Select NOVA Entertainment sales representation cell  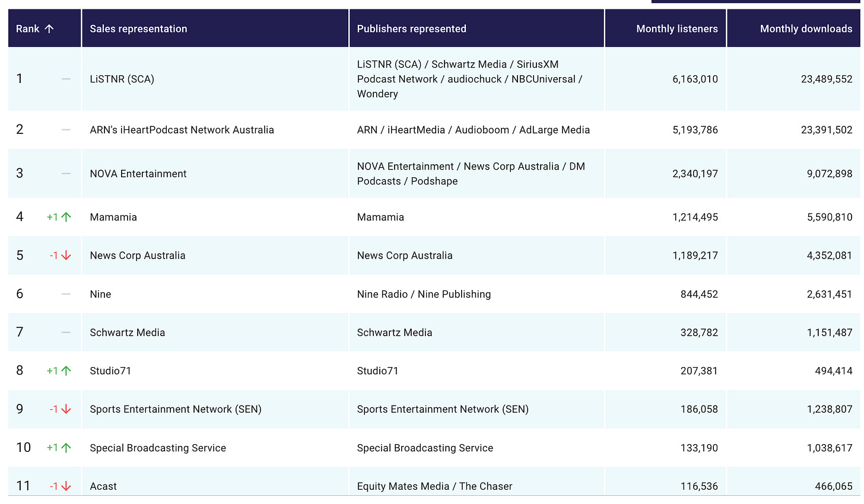pos(138,174)
